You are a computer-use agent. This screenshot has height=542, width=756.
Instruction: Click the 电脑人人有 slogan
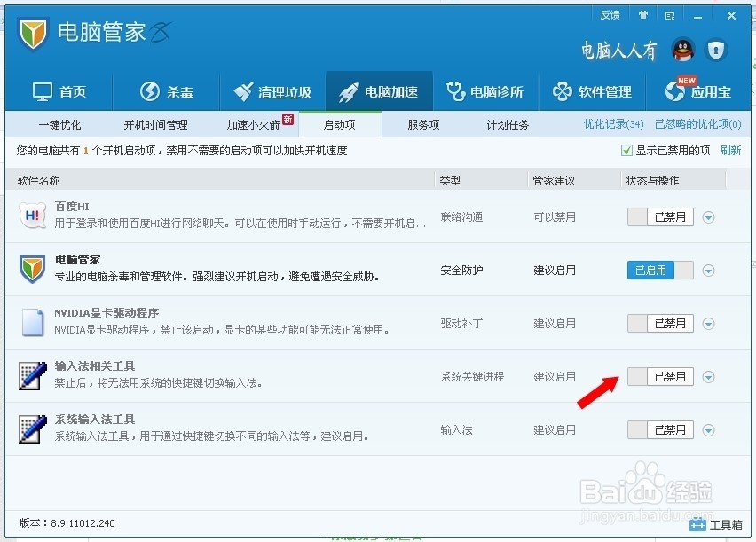pos(619,51)
